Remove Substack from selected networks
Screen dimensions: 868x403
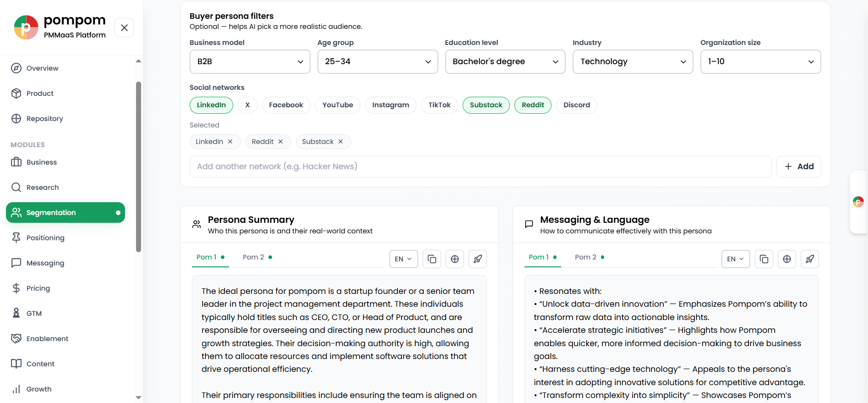(x=341, y=142)
